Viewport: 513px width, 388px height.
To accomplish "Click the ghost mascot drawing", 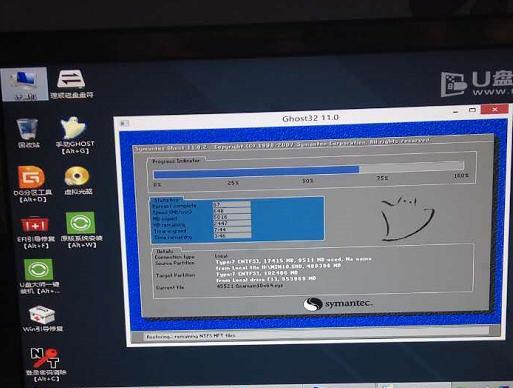I will 407,218.
